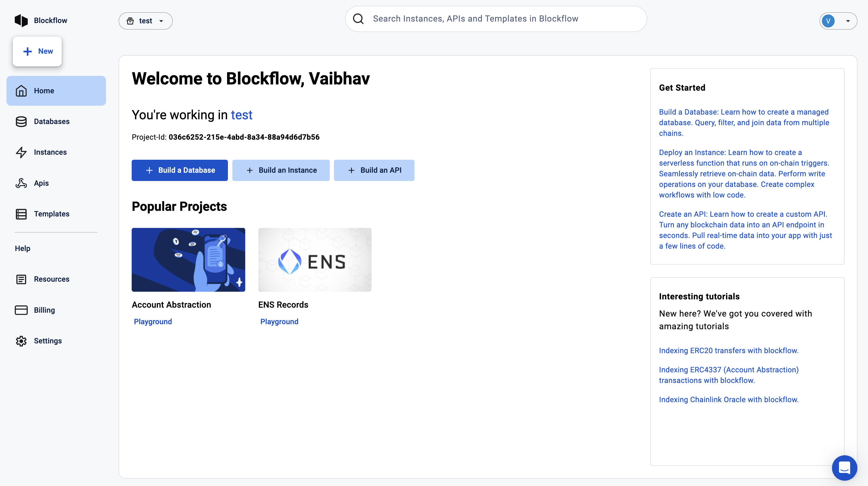The height and width of the screenshot is (486, 868).
Task: Click the V profile avatar
Action: [828, 21]
